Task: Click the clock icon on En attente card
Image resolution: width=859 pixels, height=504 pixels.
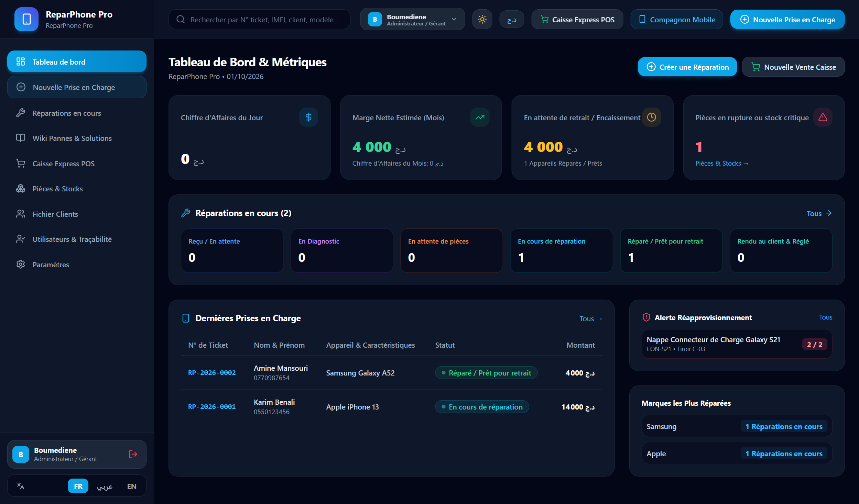Action: (651, 117)
